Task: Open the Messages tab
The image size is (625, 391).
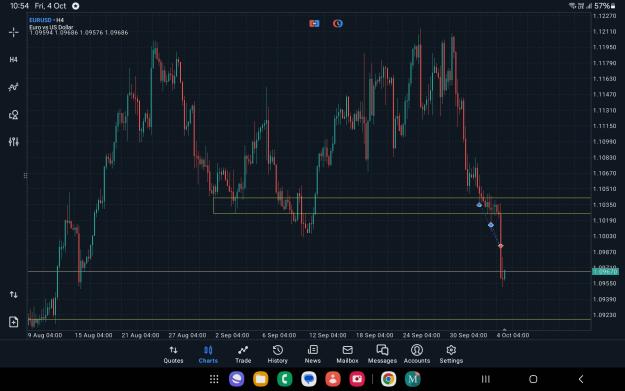Action: 382,354
